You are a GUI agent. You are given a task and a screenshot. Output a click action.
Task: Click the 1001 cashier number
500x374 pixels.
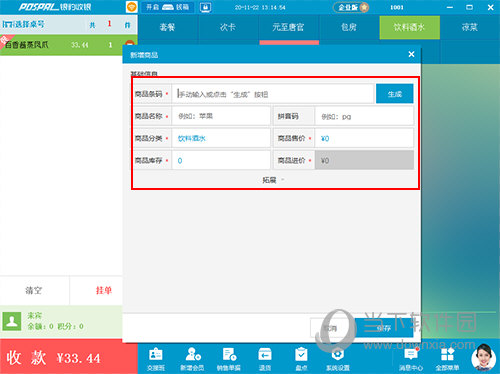[x=397, y=7]
